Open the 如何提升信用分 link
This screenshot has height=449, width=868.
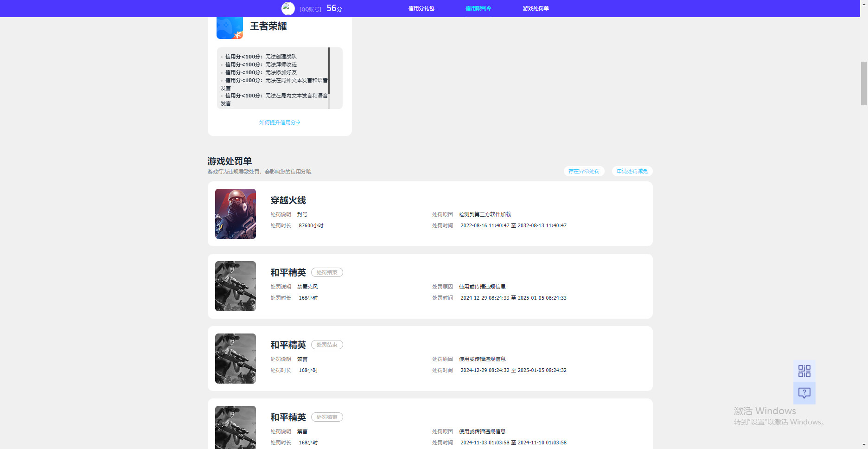coord(280,122)
